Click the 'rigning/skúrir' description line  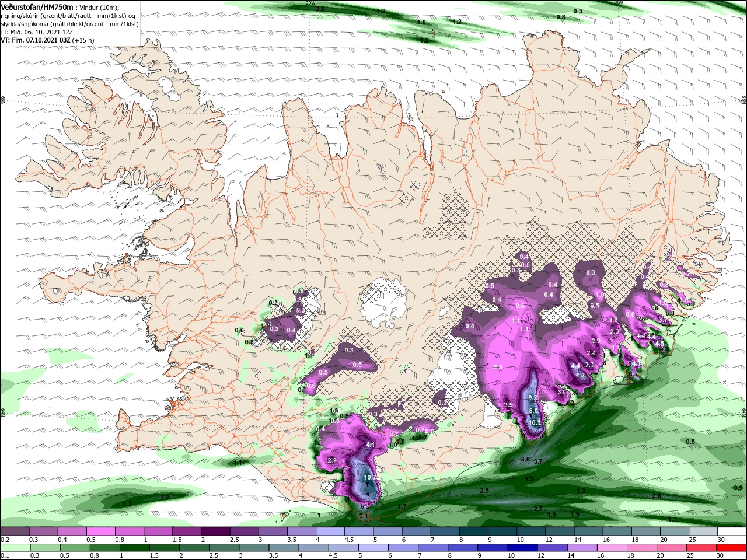pos(68,16)
